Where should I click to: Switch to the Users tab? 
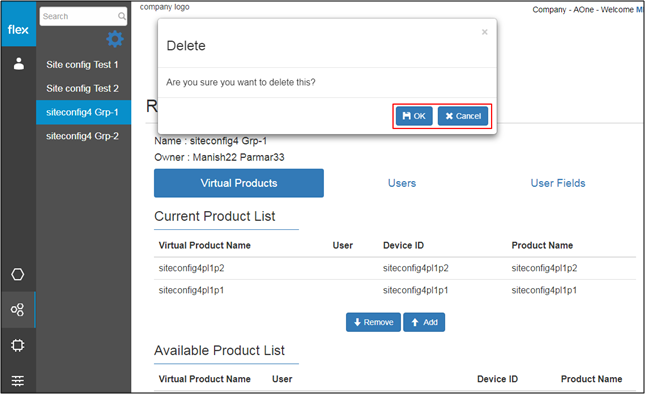[x=402, y=183]
